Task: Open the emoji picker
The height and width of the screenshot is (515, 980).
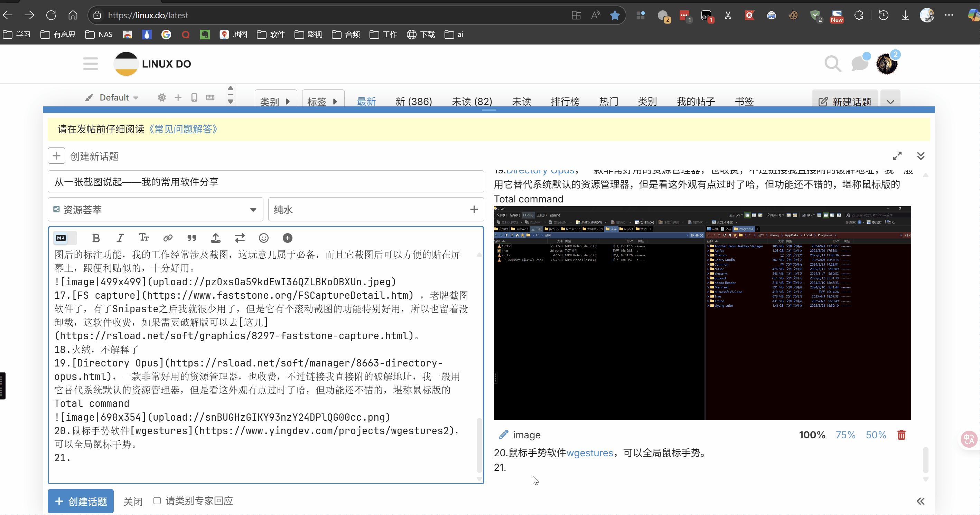Action: (264, 238)
